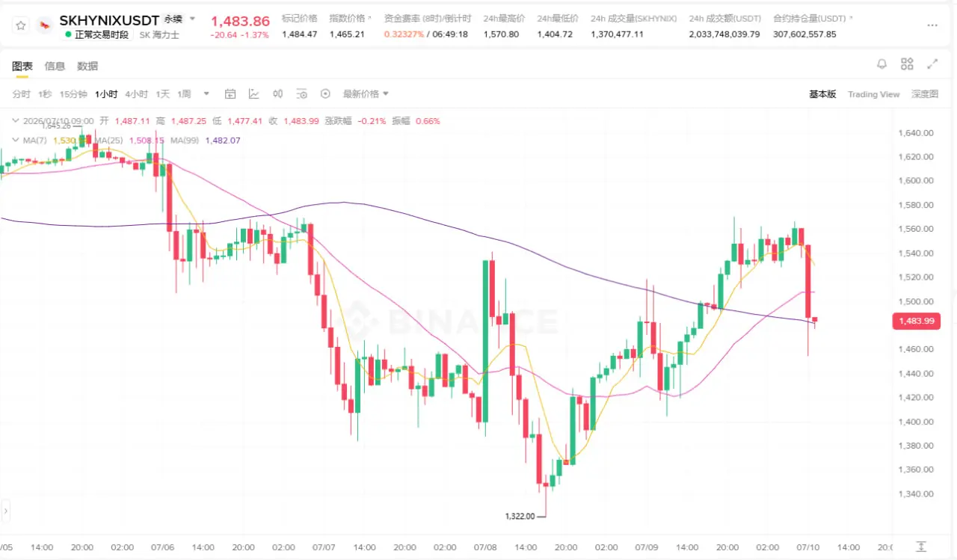This screenshot has width=957, height=560.
Task: Open the 最新价格 price type dropdown
Action: pyautogui.click(x=366, y=93)
